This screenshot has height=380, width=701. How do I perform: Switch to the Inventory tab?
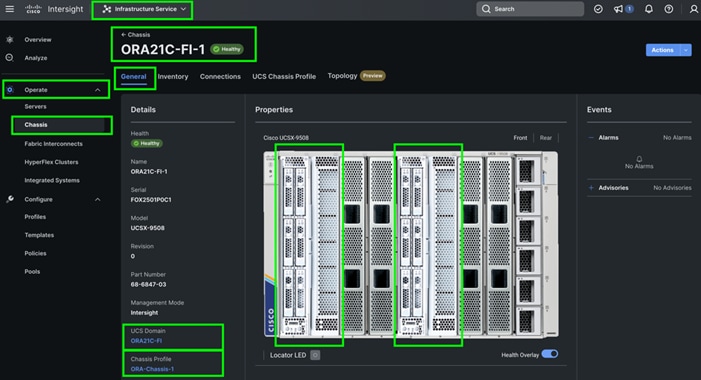click(173, 76)
